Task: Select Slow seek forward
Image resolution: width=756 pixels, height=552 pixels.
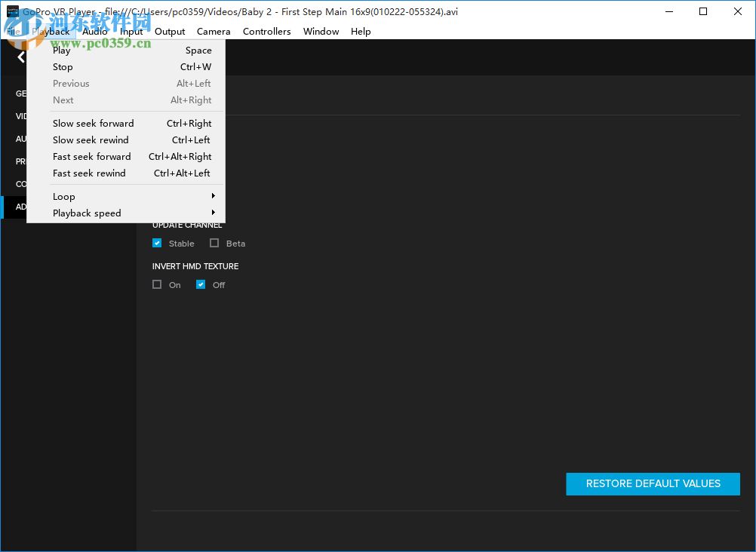Action: click(126, 124)
